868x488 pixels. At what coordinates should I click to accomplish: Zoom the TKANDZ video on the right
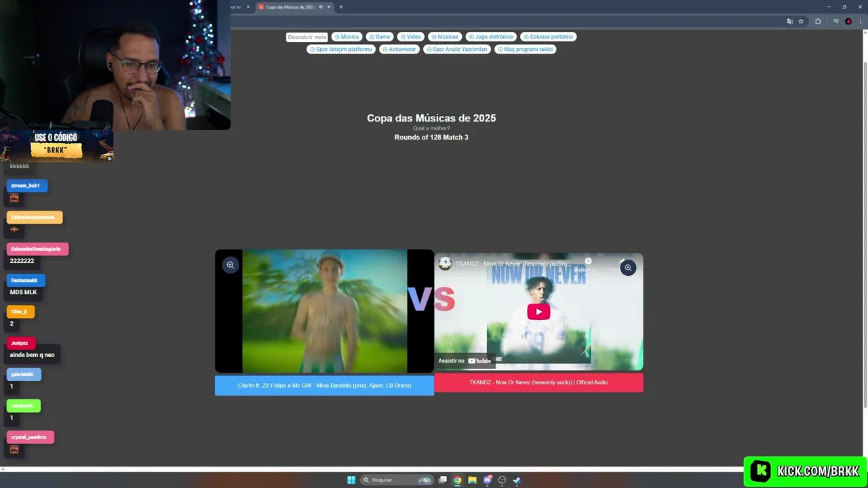point(628,268)
